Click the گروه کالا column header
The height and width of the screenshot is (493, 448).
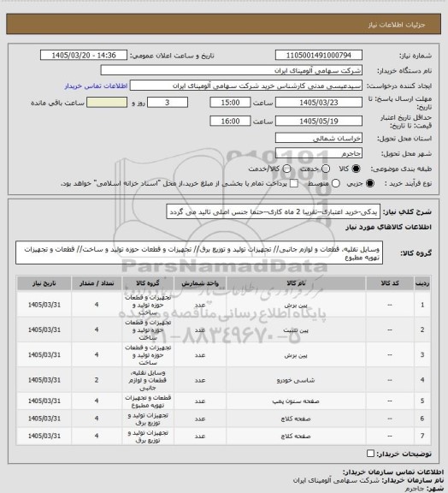[148, 283]
